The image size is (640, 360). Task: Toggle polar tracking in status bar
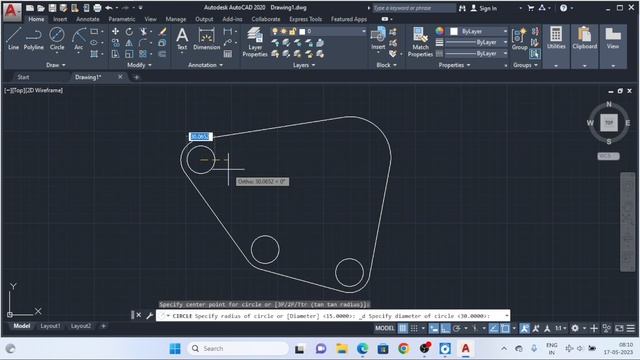pyautogui.click(x=456, y=328)
